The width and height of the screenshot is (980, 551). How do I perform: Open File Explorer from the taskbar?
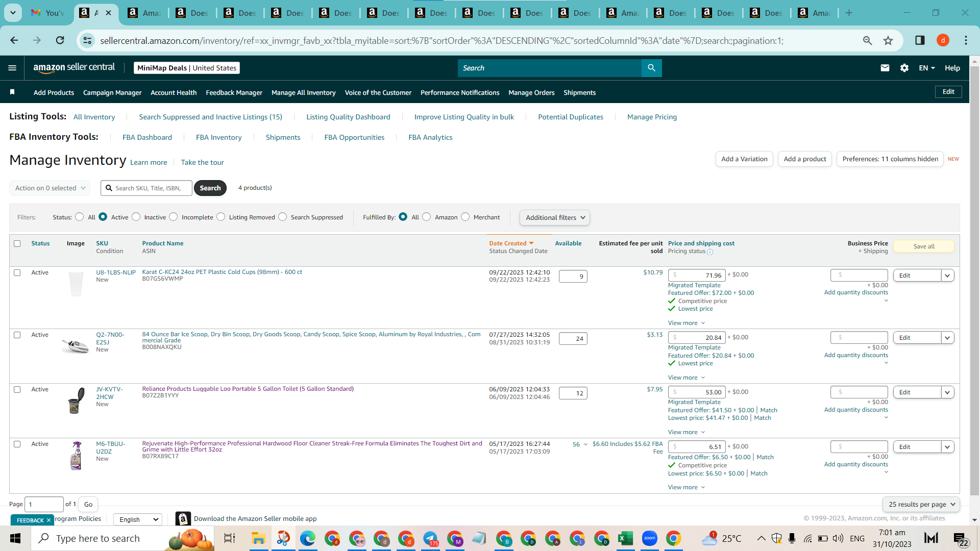coord(258,538)
